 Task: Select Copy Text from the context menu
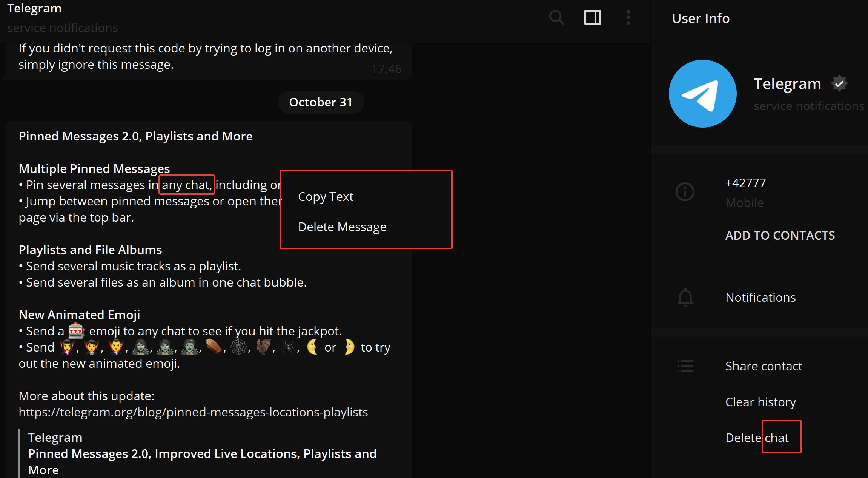[x=326, y=196]
